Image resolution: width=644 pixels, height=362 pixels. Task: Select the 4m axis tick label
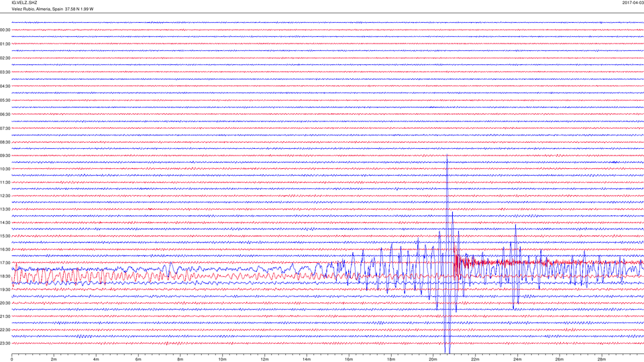pos(96,359)
